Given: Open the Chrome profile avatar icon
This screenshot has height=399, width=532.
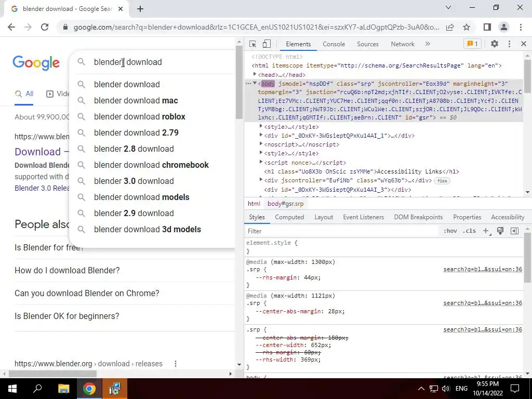Looking at the screenshot, I should click(x=504, y=27).
